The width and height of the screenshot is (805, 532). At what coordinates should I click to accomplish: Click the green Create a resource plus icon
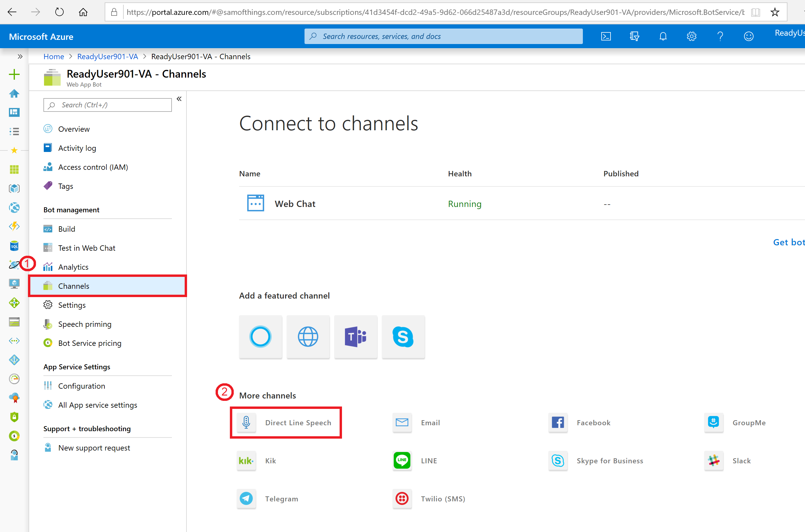click(14, 74)
